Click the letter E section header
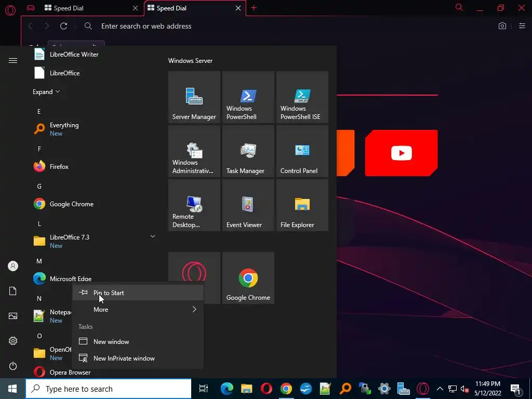The width and height of the screenshot is (532, 399). coord(39,111)
